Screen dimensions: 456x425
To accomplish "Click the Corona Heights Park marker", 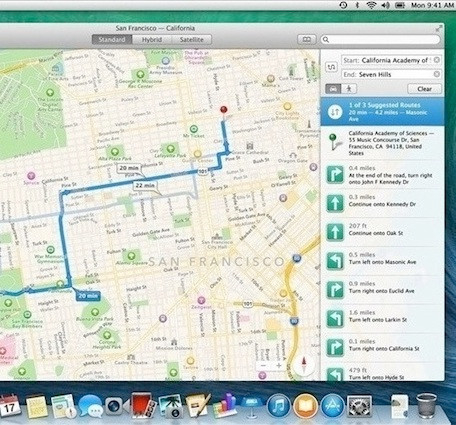I will click(x=107, y=334).
